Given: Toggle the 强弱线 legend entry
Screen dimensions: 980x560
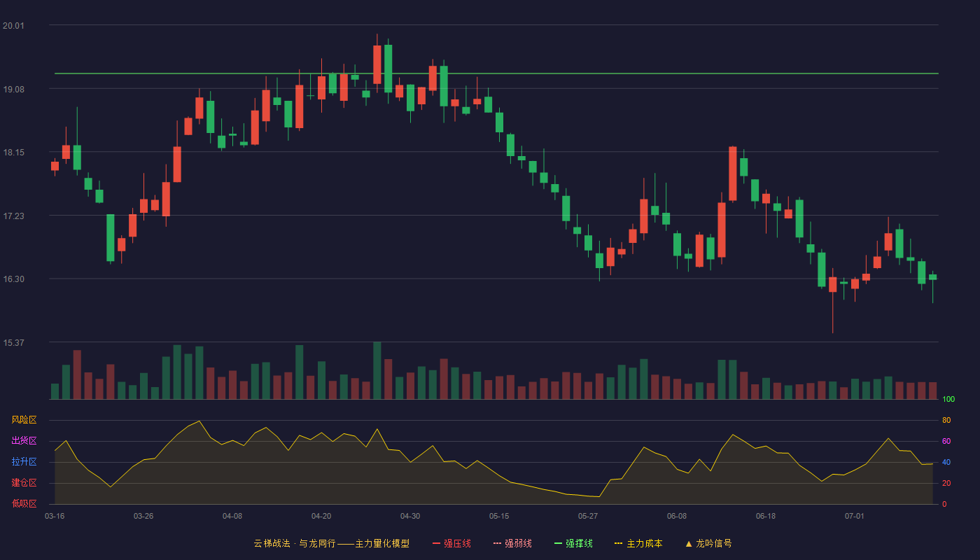Looking at the screenshot, I should pos(512,543).
